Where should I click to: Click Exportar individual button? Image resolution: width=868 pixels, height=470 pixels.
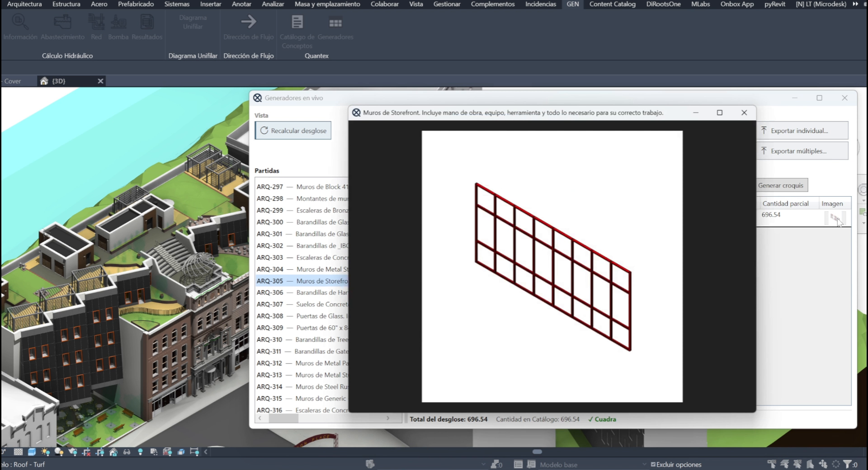coord(802,131)
